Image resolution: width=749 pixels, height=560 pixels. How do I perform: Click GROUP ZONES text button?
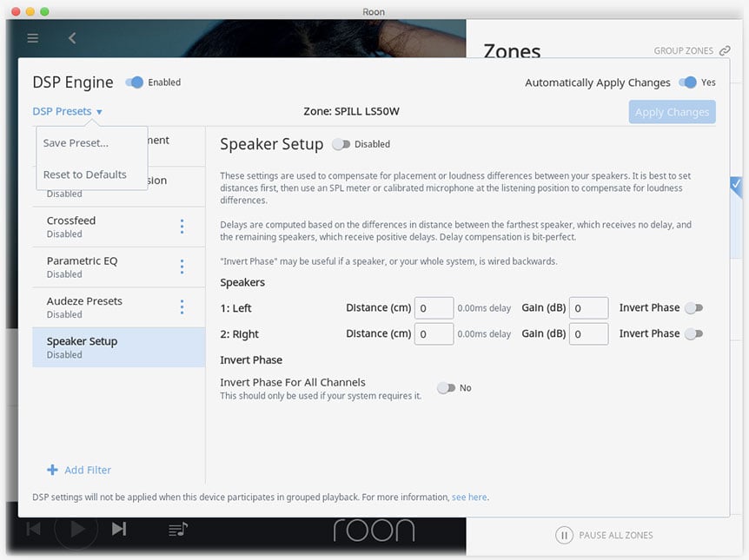click(683, 50)
